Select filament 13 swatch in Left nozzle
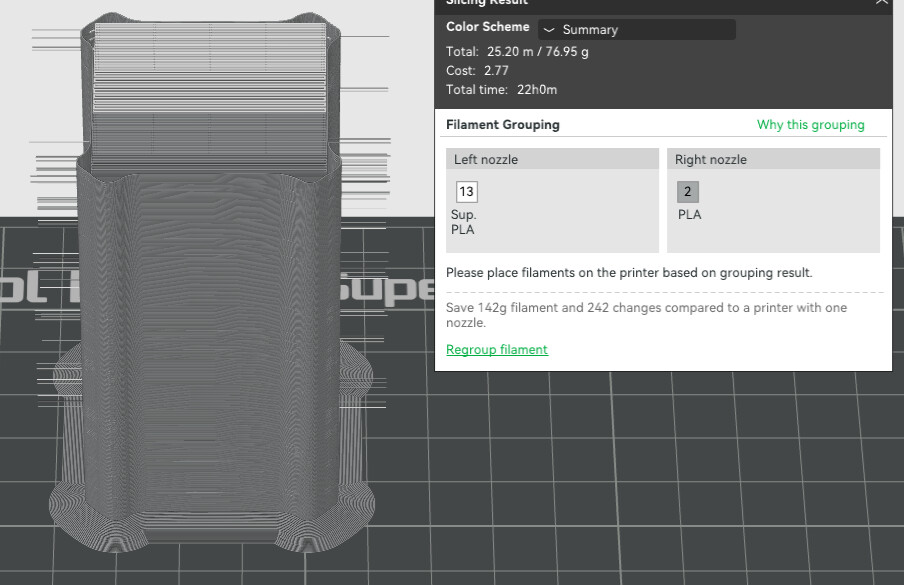The image size is (904, 585). click(466, 191)
